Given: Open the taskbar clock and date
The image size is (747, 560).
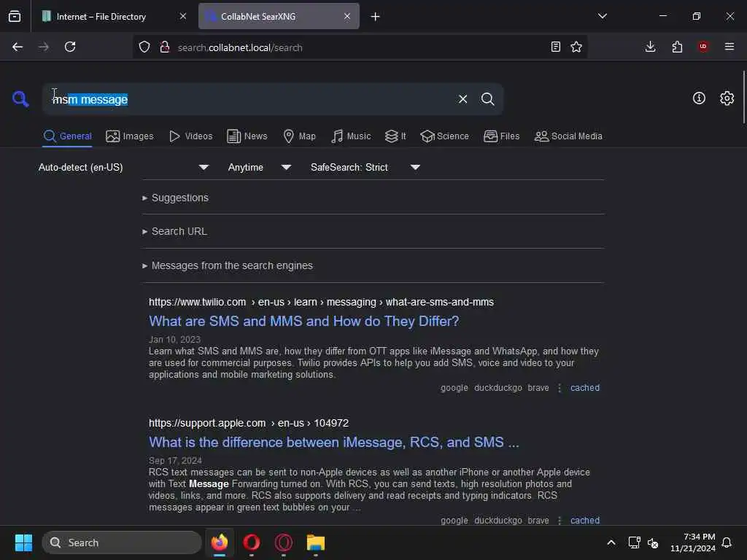Looking at the screenshot, I should pyautogui.click(x=693, y=542).
